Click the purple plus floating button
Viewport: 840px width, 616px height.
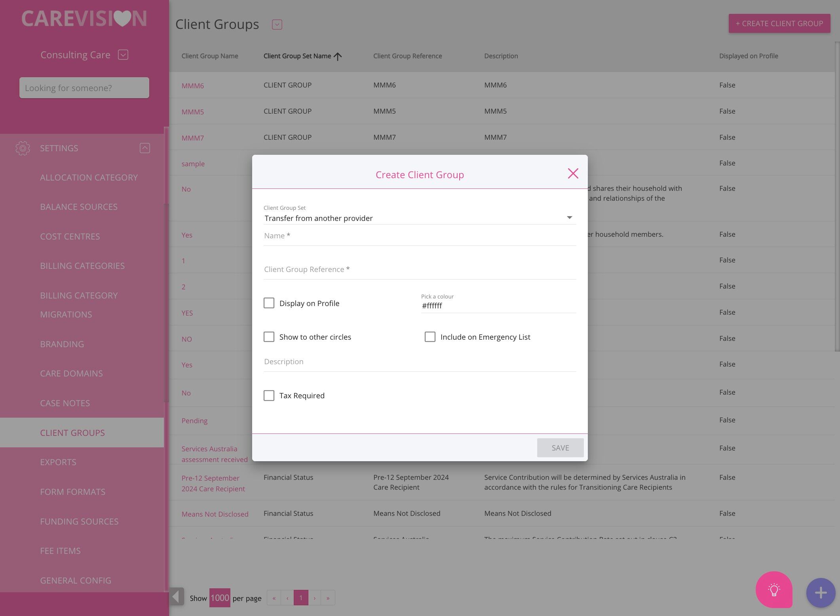[821, 593]
